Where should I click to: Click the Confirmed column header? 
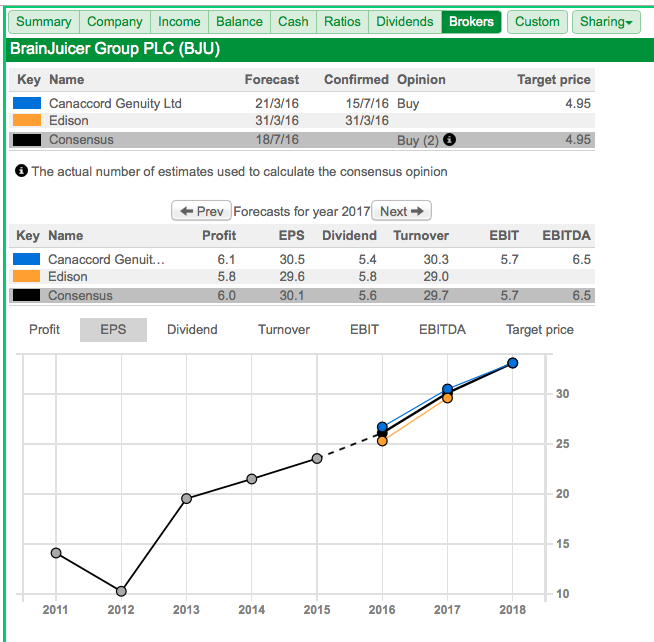click(x=356, y=79)
